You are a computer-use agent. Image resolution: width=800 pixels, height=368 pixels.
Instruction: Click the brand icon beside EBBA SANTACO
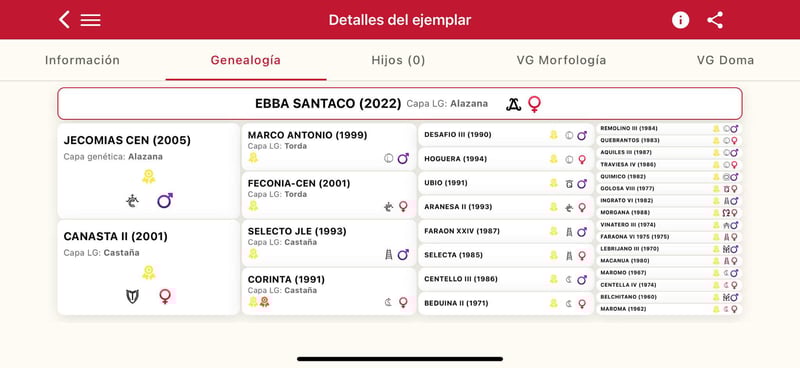[513, 104]
